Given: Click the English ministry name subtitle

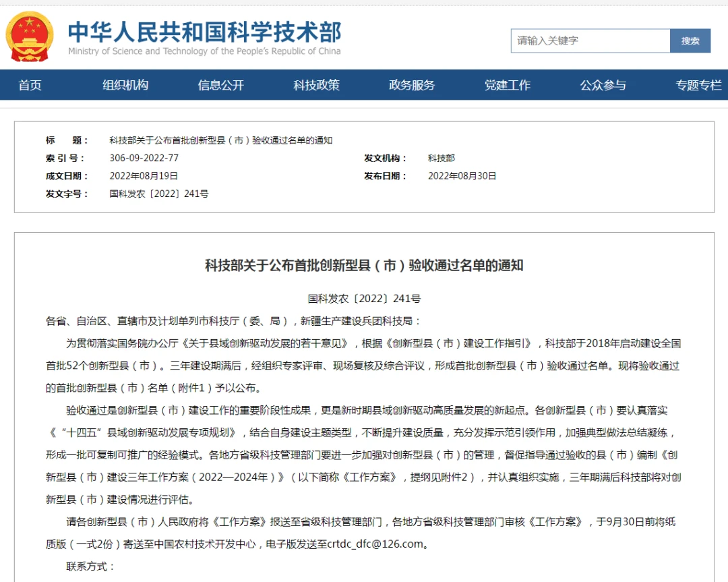Looking at the screenshot, I should click(204, 51).
